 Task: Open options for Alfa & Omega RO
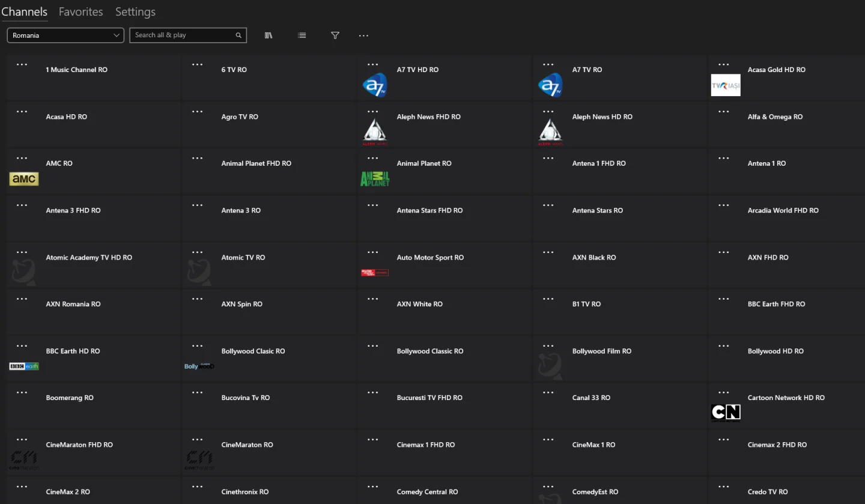click(723, 112)
